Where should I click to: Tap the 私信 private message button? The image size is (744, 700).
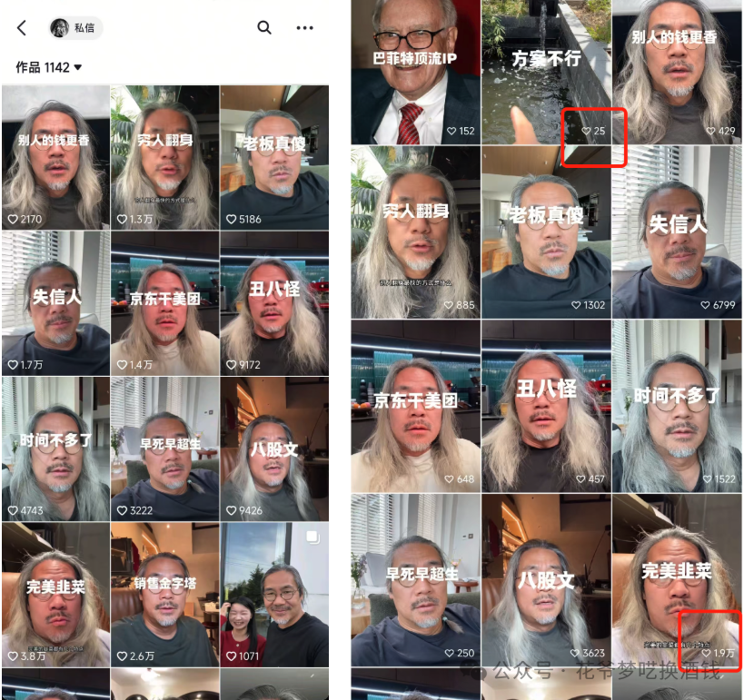point(75,28)
